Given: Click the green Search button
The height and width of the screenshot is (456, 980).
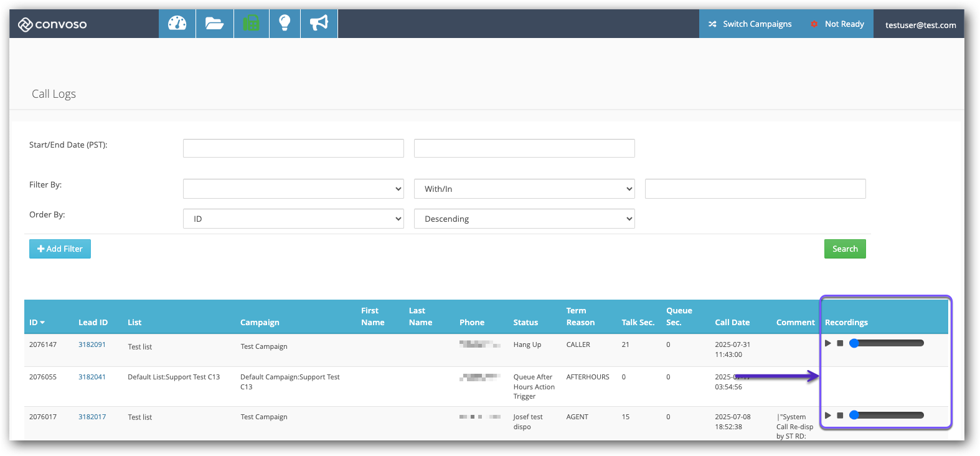Looking at the screenshot, I should (845, 249).
